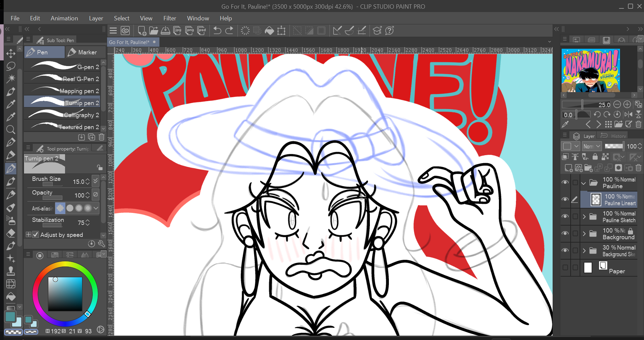Viewport: 644px width, 340px height.
Task: Select the Lasso selection tool
Action: click(x=11, y=66)
